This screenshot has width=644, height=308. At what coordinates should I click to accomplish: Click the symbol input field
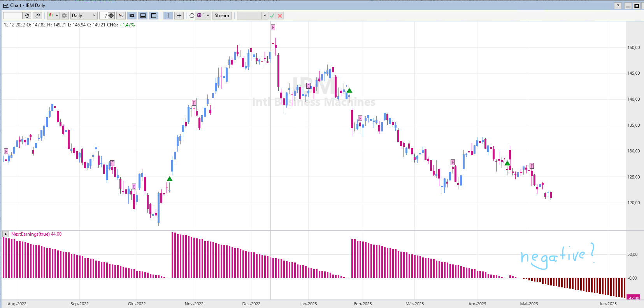tap(13, 16)
